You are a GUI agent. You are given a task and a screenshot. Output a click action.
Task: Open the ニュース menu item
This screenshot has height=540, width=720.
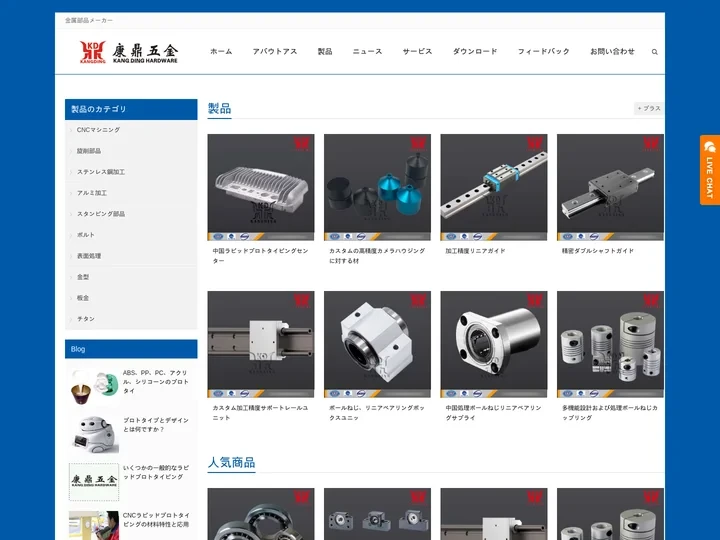click(367, 51)
